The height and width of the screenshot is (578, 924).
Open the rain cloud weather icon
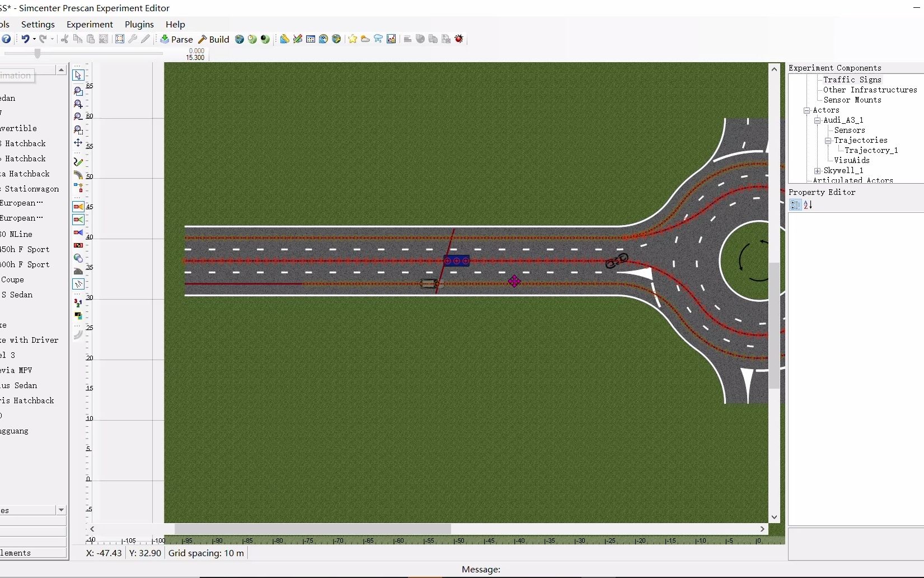tap(378, 39)
